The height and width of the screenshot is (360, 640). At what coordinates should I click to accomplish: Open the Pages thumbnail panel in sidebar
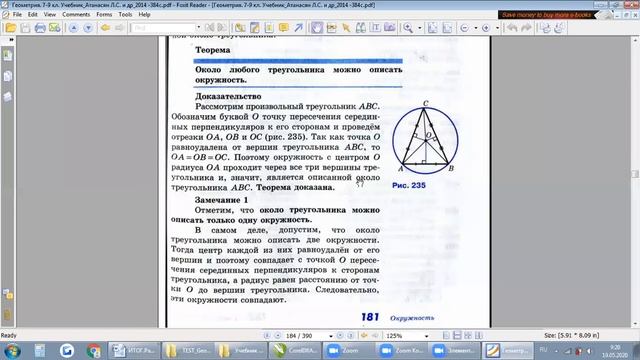[x=8, y=76]
